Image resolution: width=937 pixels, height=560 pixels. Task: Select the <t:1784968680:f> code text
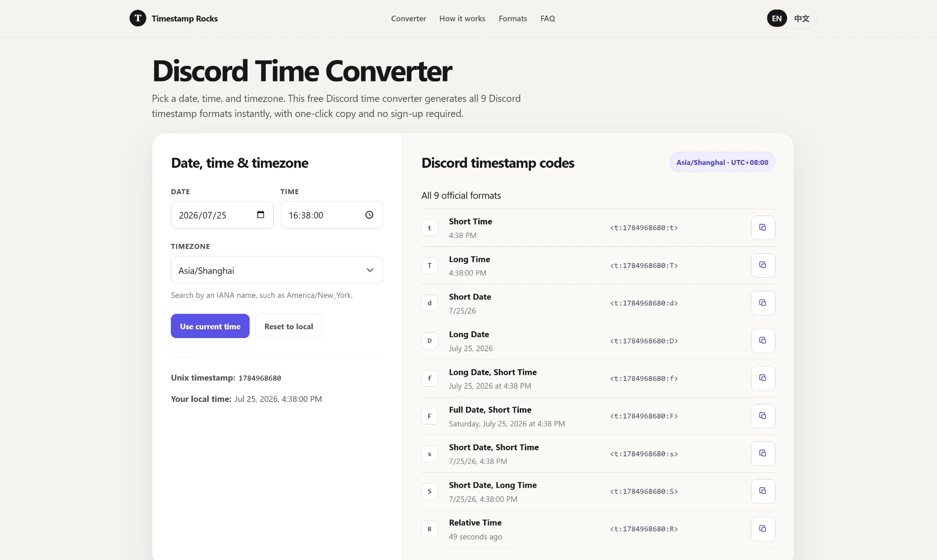(x=644, y=379)
